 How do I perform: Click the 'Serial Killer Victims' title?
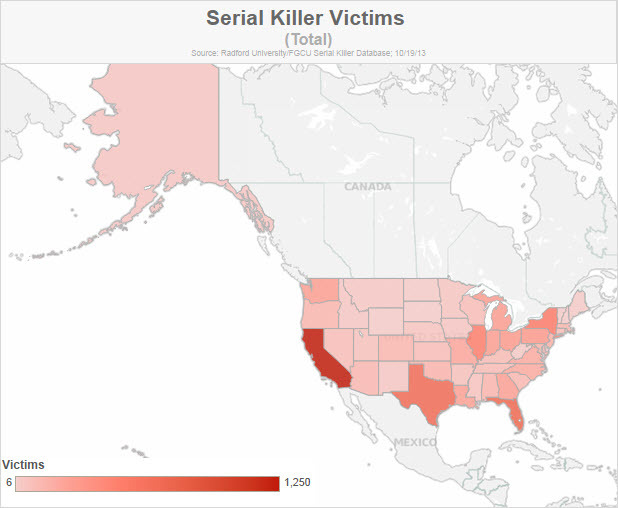[x=308, y=18]
